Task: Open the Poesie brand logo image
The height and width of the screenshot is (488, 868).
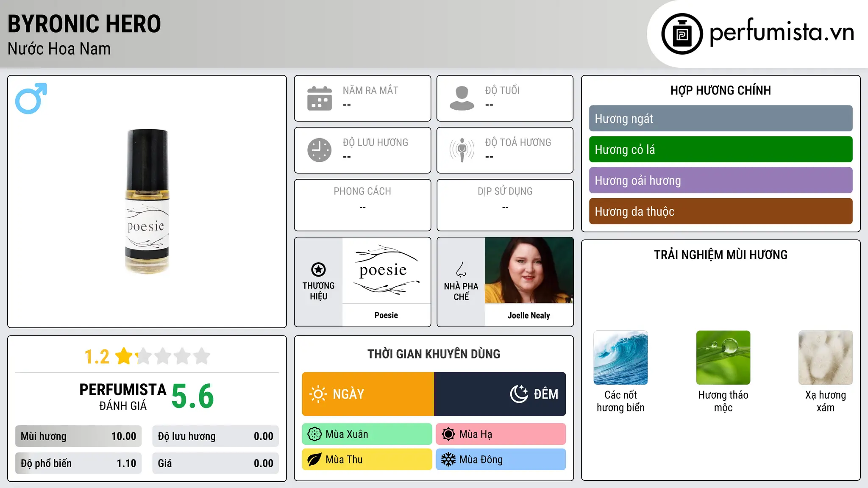Action: click(x=386, y=270)
